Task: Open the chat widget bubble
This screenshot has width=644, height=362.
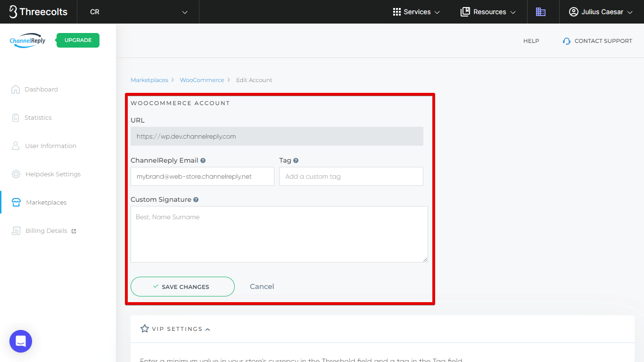Action: [x=21, y=341]
